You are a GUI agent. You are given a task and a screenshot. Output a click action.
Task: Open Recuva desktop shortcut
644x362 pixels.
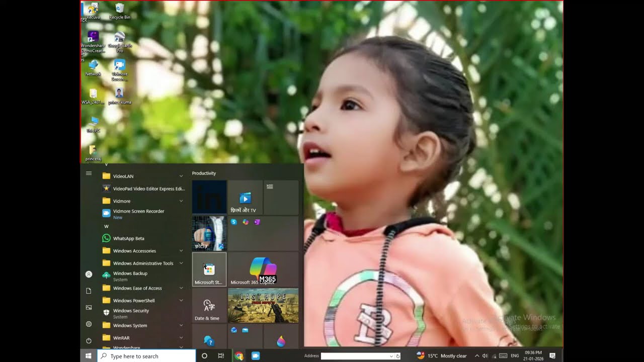click(93, 11)
